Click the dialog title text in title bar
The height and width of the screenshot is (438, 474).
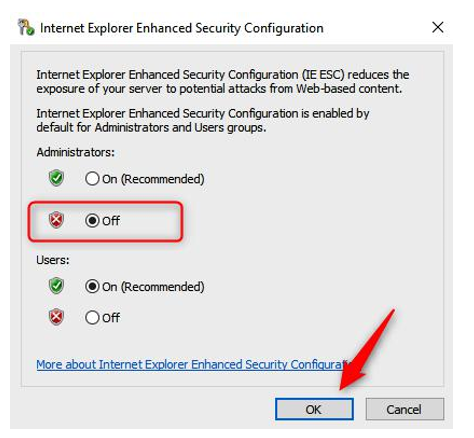pyautogui.click(x=182, y=28)
